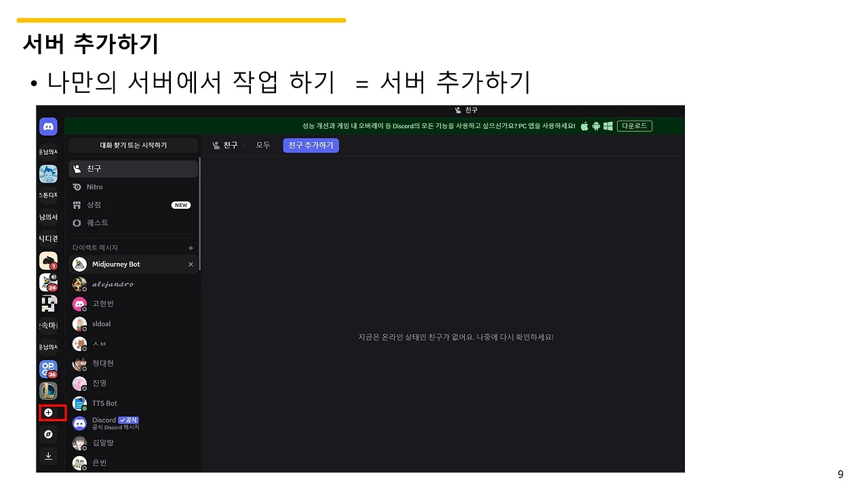
Task: Click the 대화 찾기 또는 시작하기 search field
Action: coord(133,145)
